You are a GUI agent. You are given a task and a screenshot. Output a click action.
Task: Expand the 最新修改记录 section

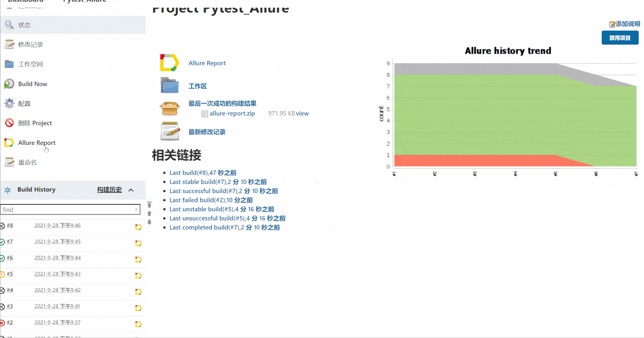pyautogui.click(x=206, y=132)
